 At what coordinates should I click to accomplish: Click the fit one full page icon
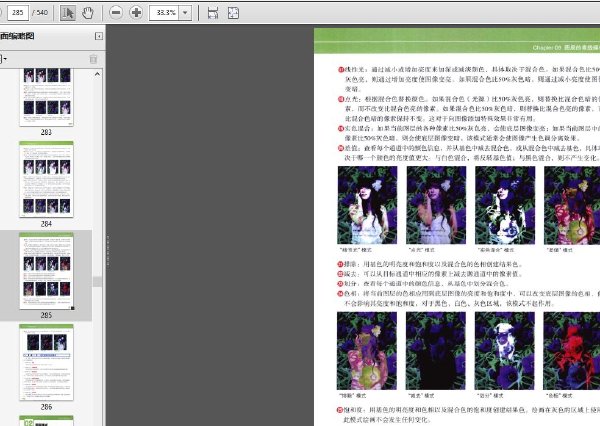click(233, 13)
